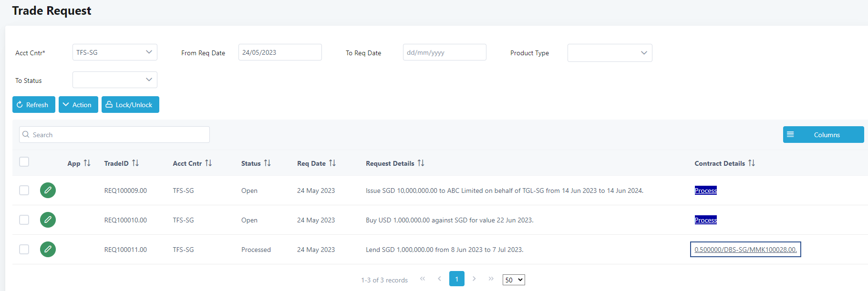Sort by Req Date column arrows
This screenshot has width=868, height=291.
(332, 163)
